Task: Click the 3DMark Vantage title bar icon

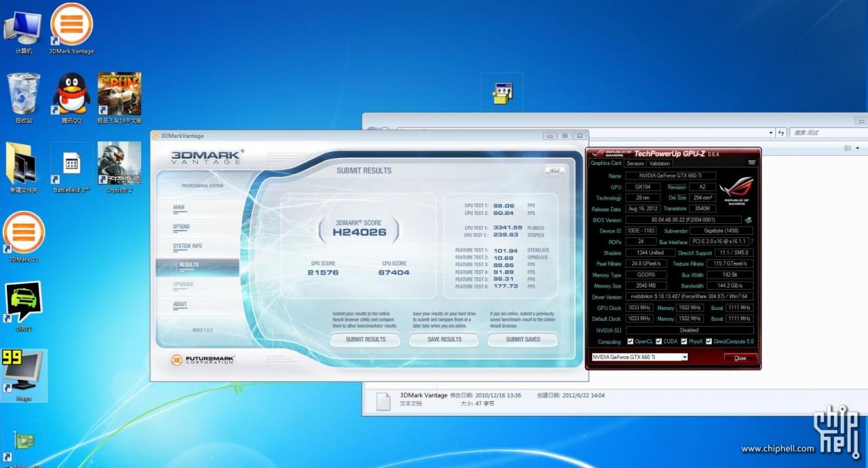Action: [156, 136]
